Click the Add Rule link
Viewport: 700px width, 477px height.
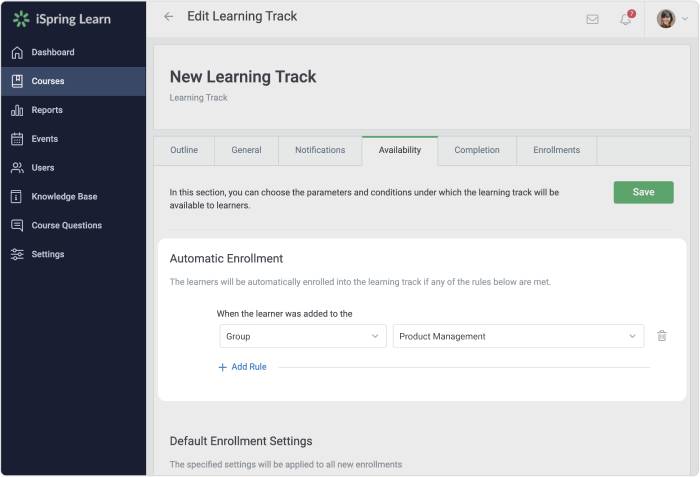tap(249, 367)
